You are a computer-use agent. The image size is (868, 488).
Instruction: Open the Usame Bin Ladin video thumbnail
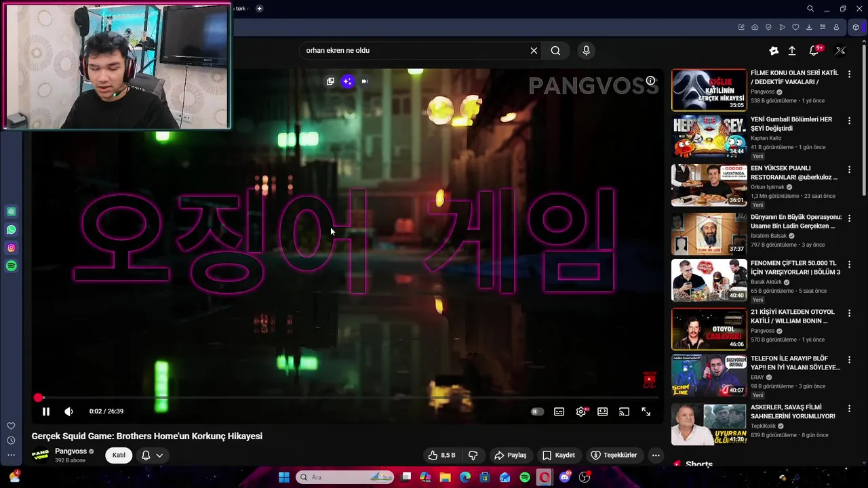click(709, 234)
